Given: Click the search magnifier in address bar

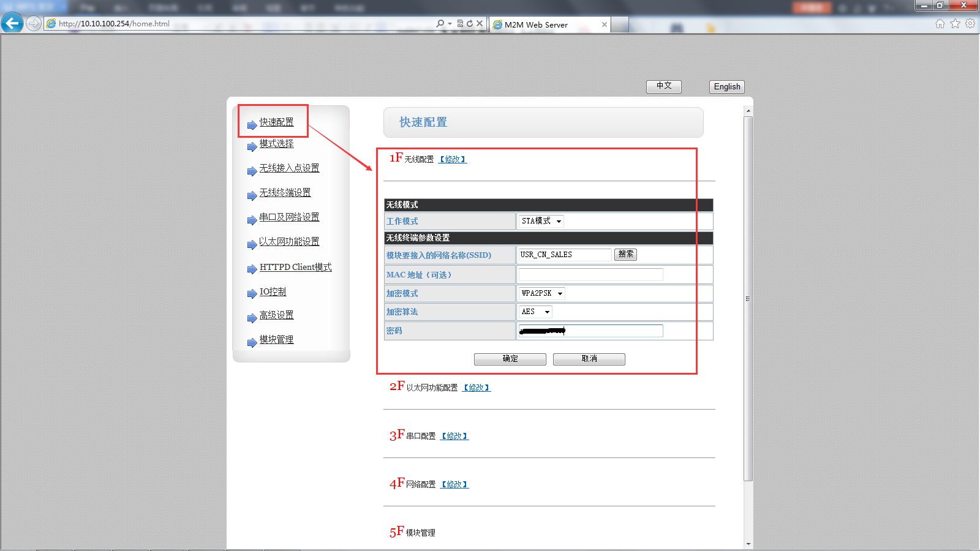Looking at the screenshot, I should point(440,24).
